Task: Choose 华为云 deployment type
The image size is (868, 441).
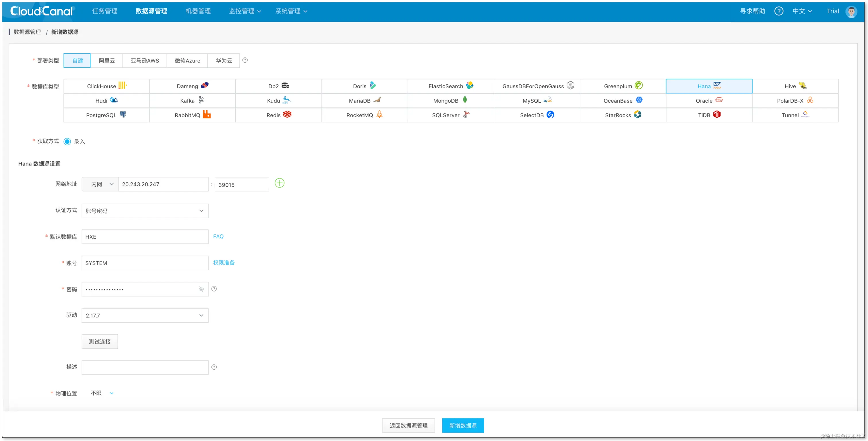Action: click(224, 61)
